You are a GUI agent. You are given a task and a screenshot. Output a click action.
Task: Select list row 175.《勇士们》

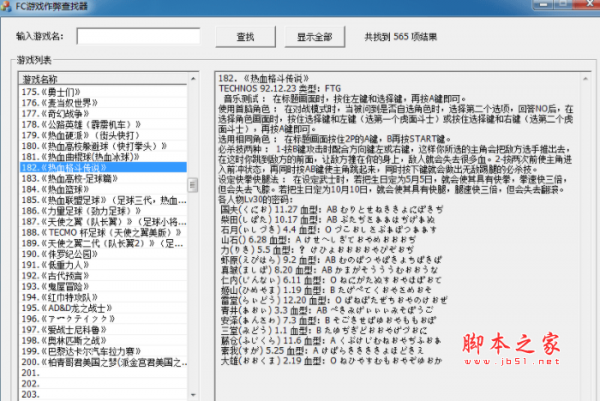tap(103, 92)
